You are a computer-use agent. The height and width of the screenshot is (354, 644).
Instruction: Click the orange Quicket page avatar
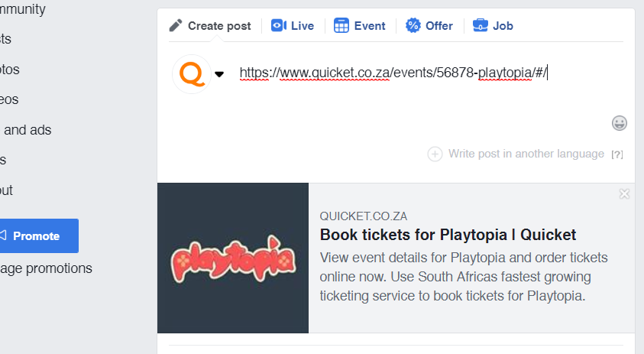pyautogui.click(x=192, y=73)
